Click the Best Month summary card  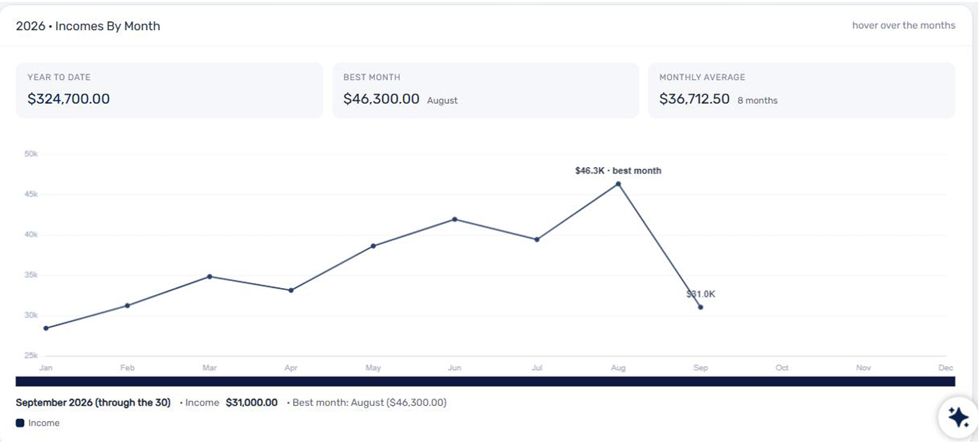pyautogui.click(x=486, y=90)
